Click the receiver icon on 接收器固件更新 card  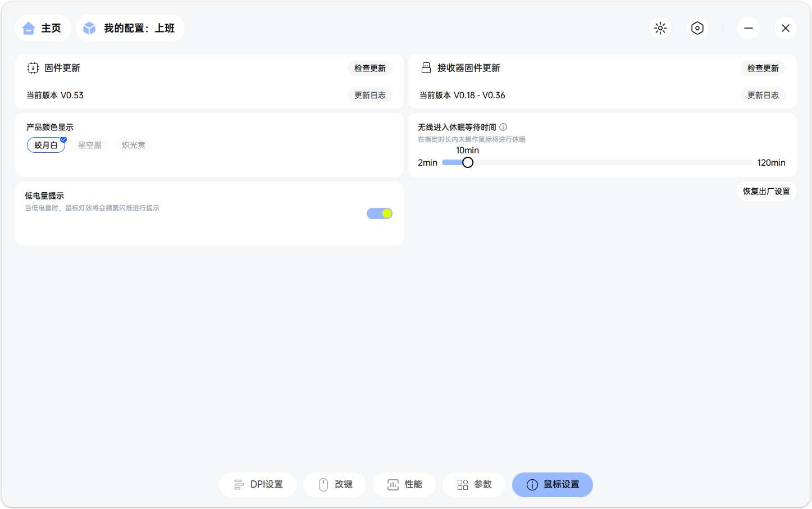tap(426, 67)
